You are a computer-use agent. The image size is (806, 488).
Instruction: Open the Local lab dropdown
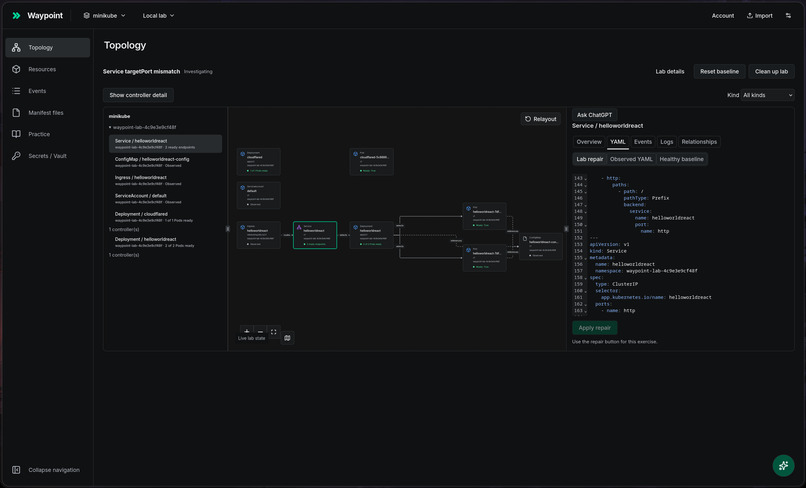pos(158,15)
